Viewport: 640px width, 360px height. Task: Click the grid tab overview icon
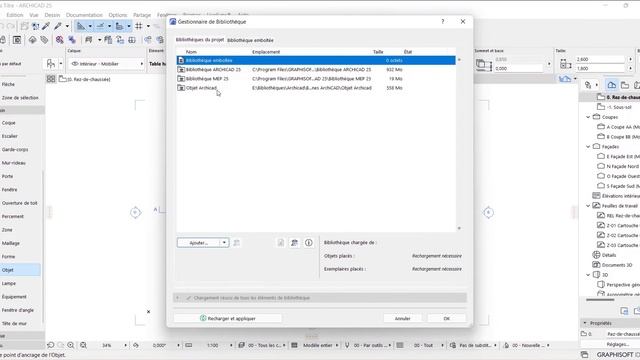point(51,79)
